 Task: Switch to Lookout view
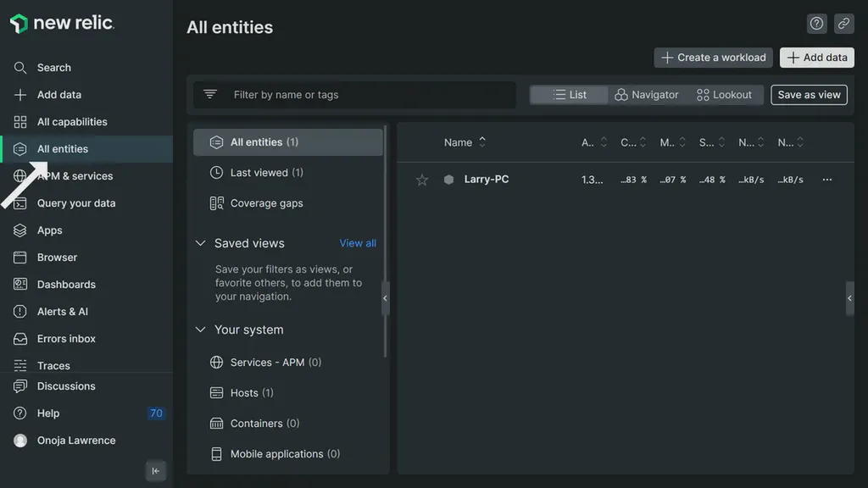pos(726,94)
